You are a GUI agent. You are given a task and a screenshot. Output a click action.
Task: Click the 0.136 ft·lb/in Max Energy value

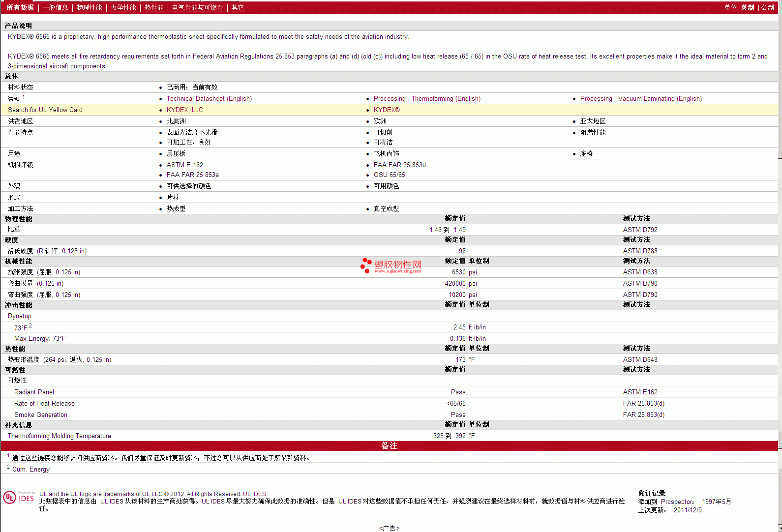[x=468, y=338]
